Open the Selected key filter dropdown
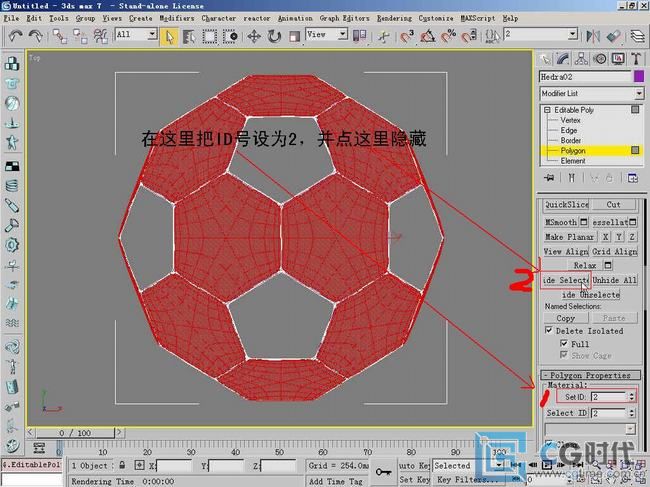650x487 pixels. [x=498, y=465]
